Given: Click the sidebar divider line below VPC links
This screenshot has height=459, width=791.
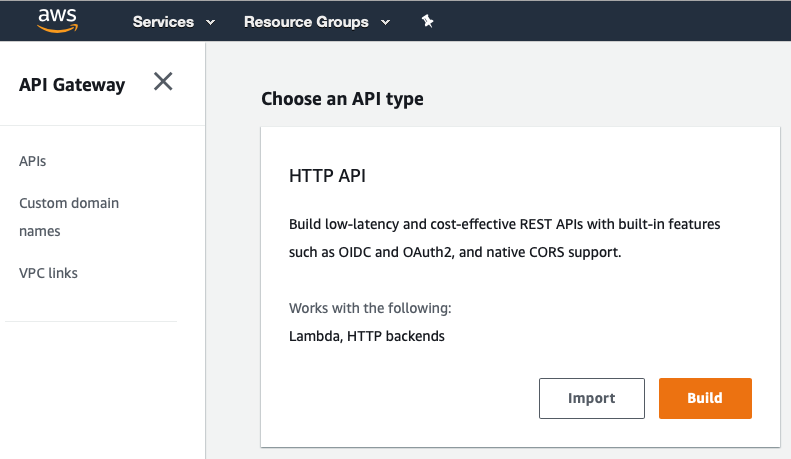Looking at the screenshot, I should [x=91, y=321].
